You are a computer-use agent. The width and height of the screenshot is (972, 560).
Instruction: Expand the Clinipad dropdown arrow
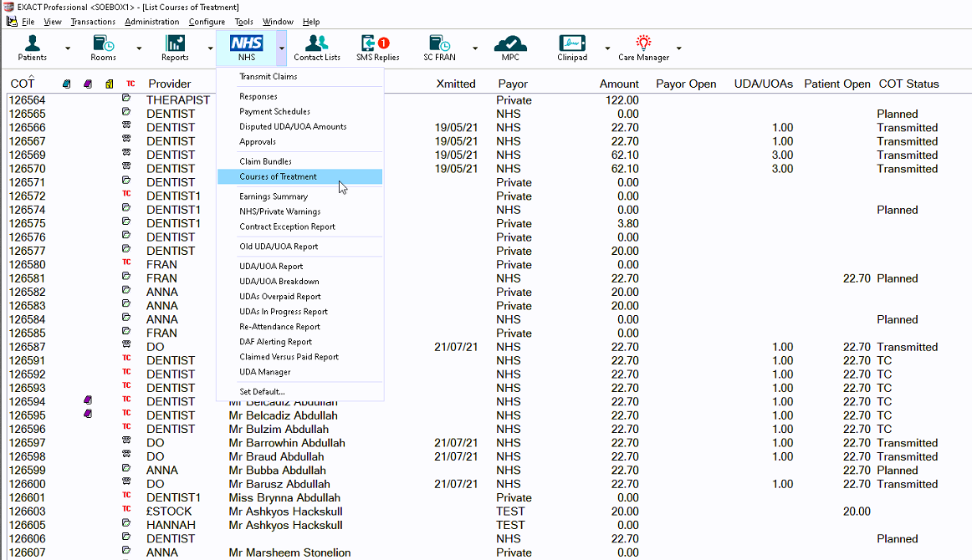coord(607,48)
